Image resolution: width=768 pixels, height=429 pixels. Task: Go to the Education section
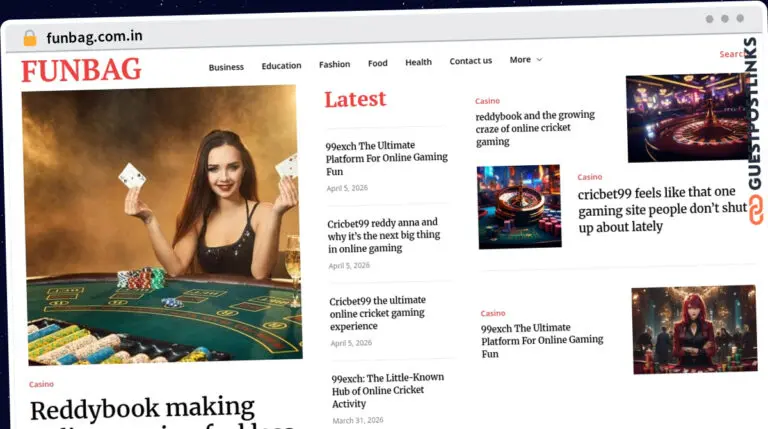point(281,66)
